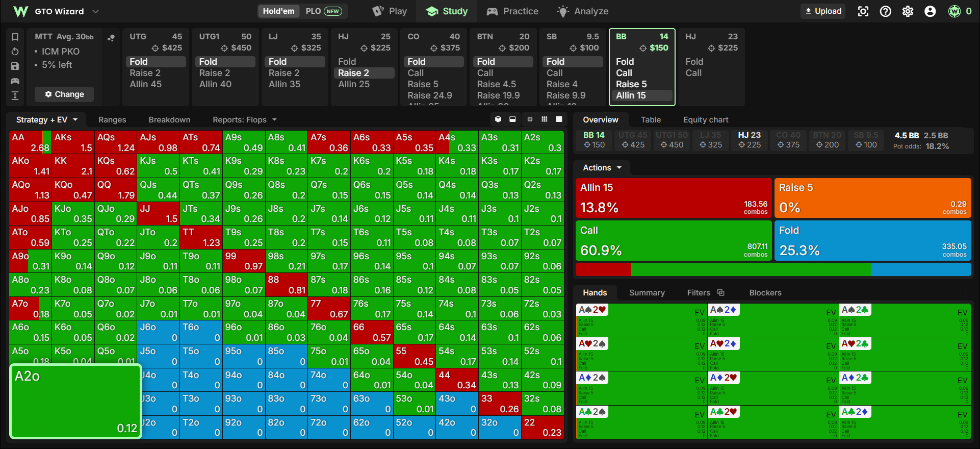Open the Strategy + EV dropdown
Screen dimensions: 980x449
click(46, 120)
